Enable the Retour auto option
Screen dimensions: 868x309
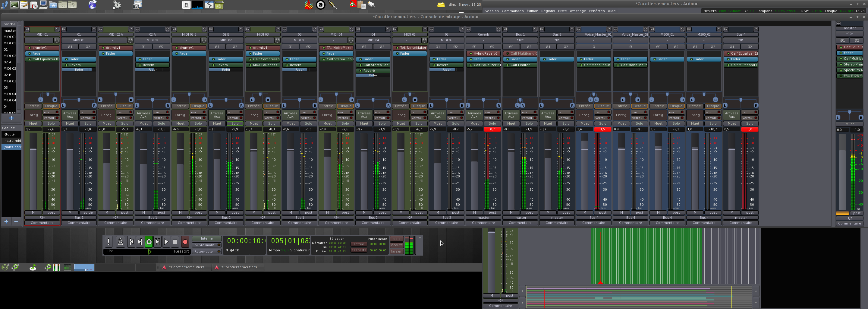[206, 251]
